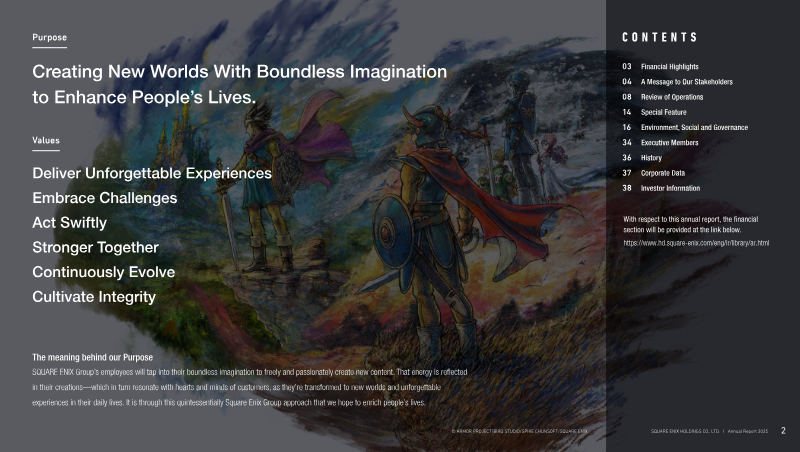Click the 'Cultivate Integrity' value text
The height and width of the screenshot is (452, 800).
click(94, 296)
